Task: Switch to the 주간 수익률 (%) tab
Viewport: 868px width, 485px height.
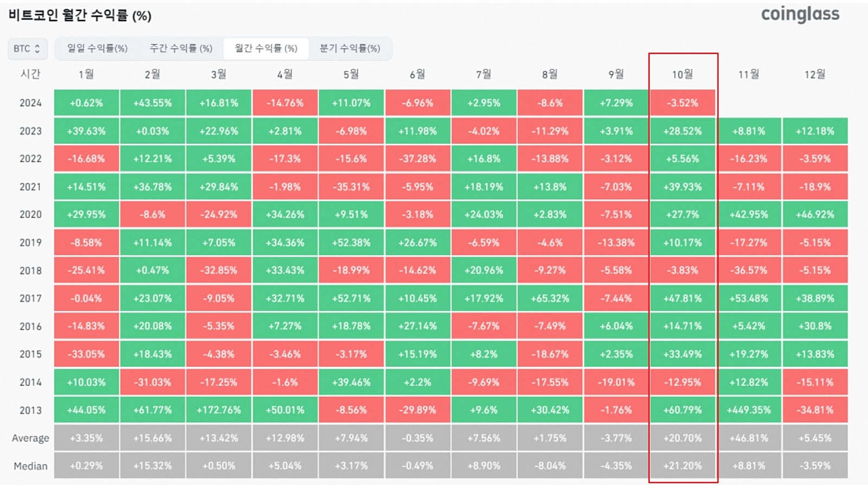Action: coord(181,48)
